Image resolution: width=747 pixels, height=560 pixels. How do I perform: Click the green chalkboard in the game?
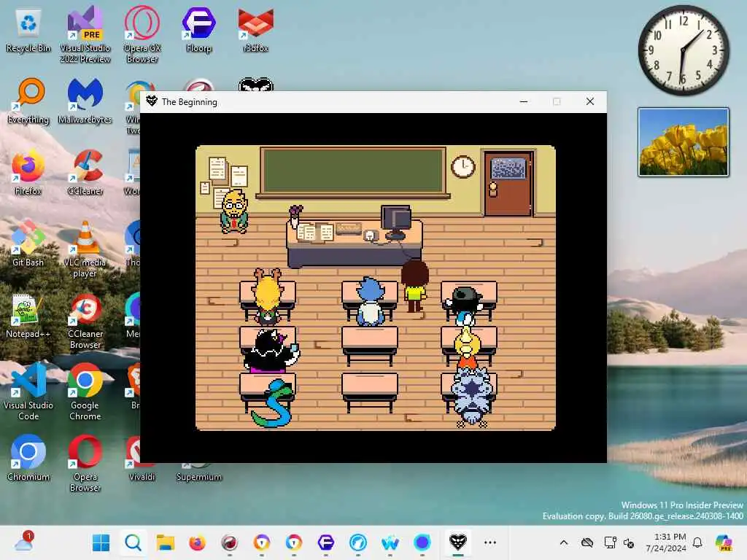tap(353, 171)
